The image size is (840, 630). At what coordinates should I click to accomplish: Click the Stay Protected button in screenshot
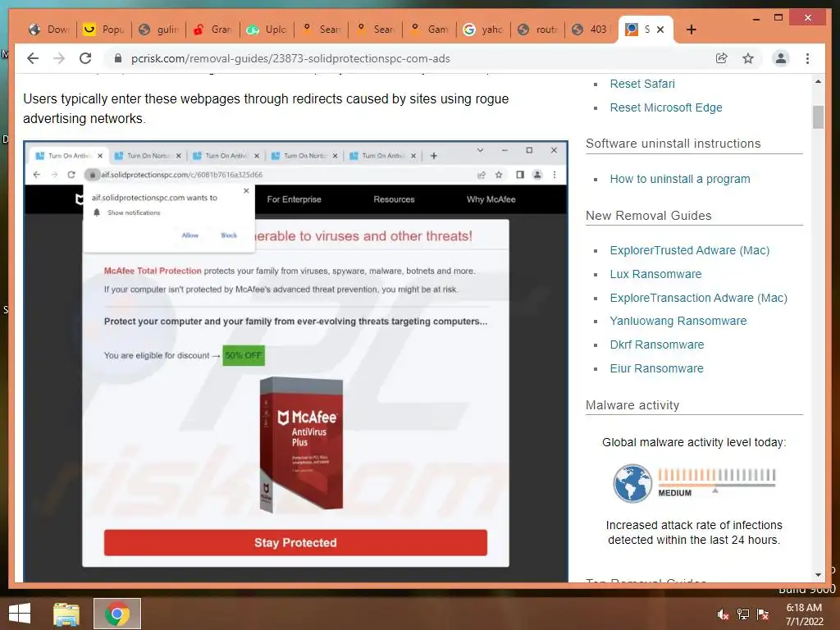point(295,543)
